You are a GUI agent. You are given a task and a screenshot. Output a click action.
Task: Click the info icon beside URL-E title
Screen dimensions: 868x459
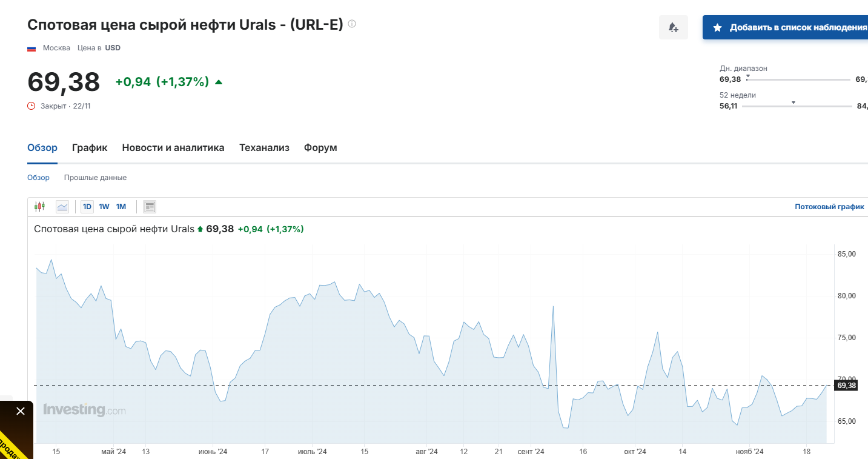(x=352, y=24)
